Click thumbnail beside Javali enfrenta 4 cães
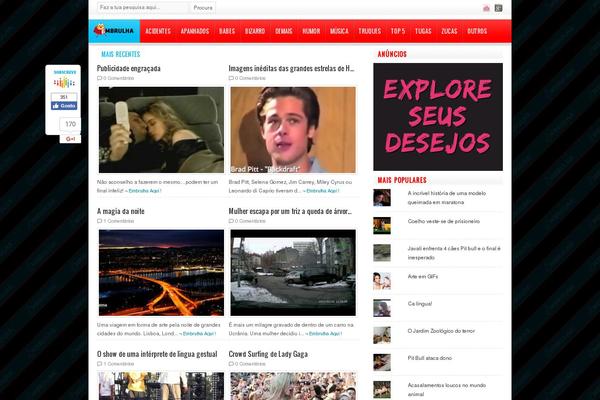The width and height of the screenshot is (600, 400). 382,253
